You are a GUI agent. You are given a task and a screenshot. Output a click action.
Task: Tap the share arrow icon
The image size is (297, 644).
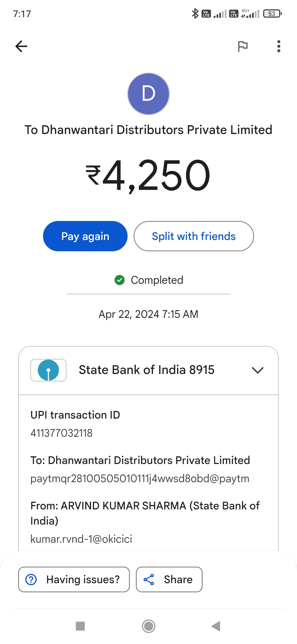tap(149, 579)
